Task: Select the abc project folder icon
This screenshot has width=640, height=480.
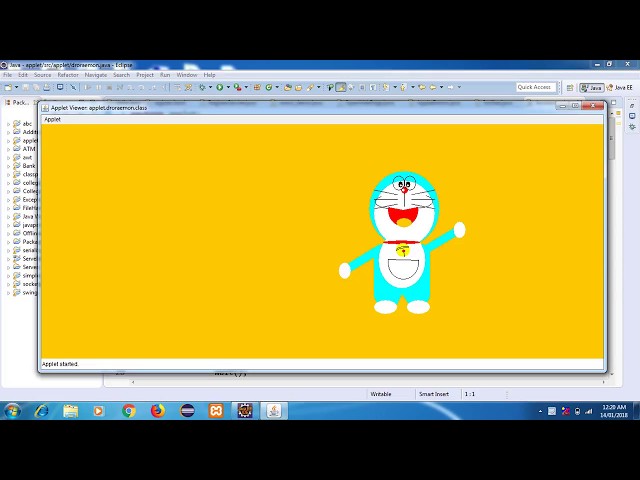Action: coord(16,123)
